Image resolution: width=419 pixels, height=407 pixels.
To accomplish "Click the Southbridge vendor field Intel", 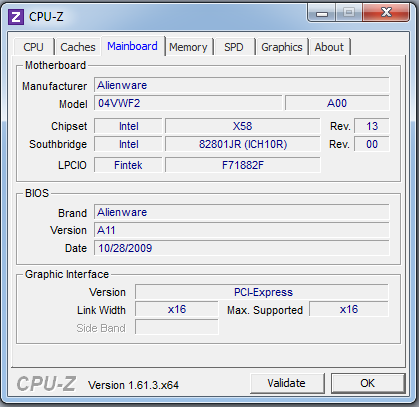I will tap(128, 144).
